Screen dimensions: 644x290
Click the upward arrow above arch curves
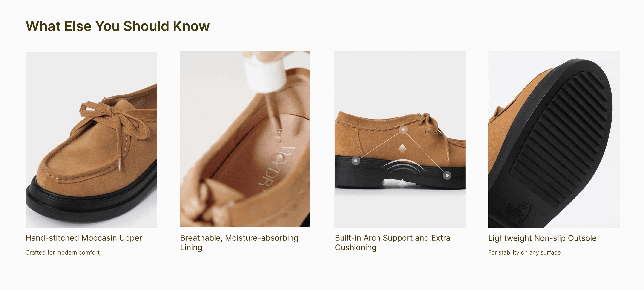point(402,149)
